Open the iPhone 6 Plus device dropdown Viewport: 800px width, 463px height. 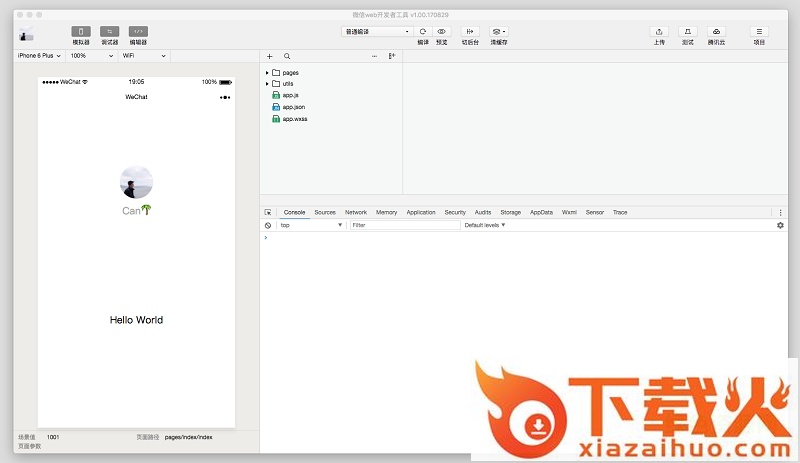click(39, 56)
